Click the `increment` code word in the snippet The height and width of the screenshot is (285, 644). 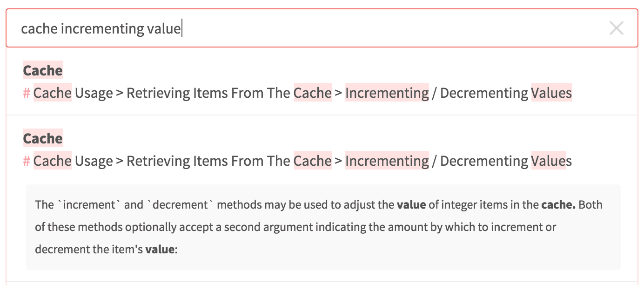[x=88, y=205]
